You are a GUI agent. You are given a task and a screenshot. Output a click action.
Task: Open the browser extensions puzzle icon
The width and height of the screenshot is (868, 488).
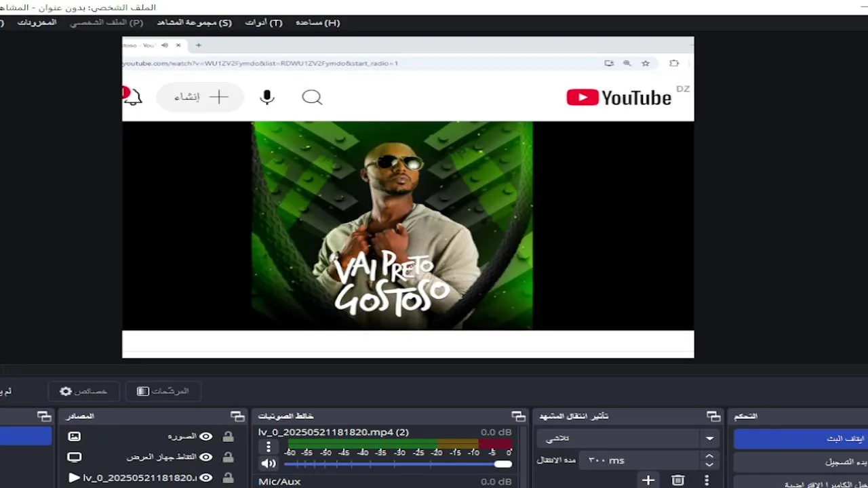tap(673, 63)
